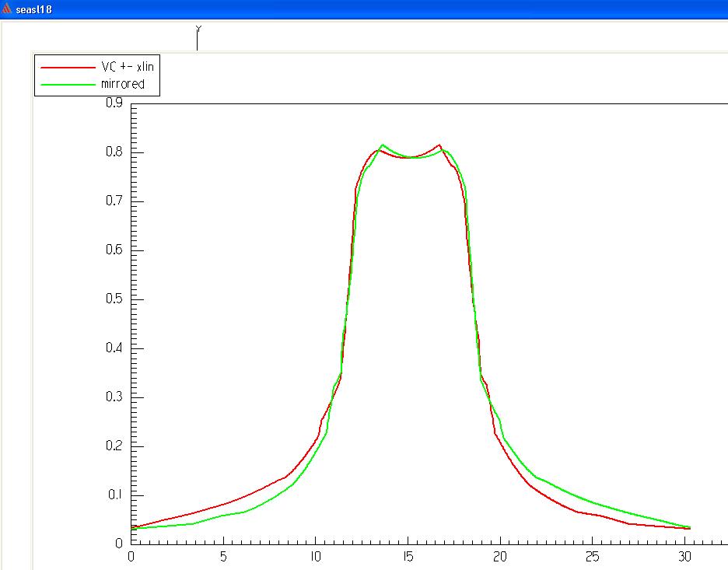Select the red 'VC +- xlin' legend line

pos(68,68)
